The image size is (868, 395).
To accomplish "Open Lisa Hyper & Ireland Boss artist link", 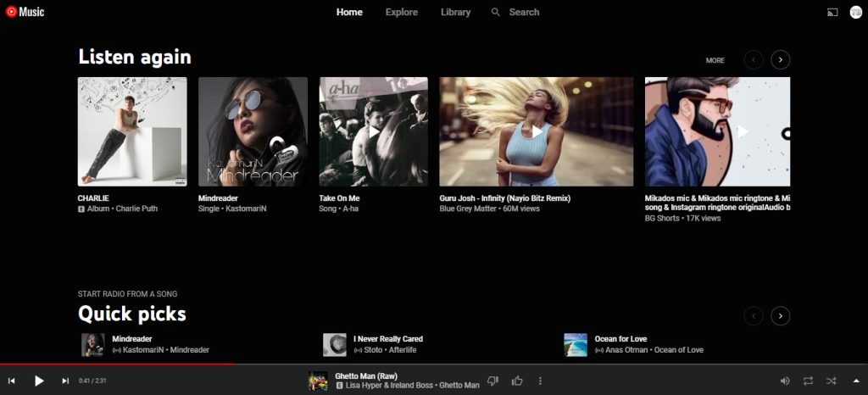I will pyautogui.click(x=390, y=386).
